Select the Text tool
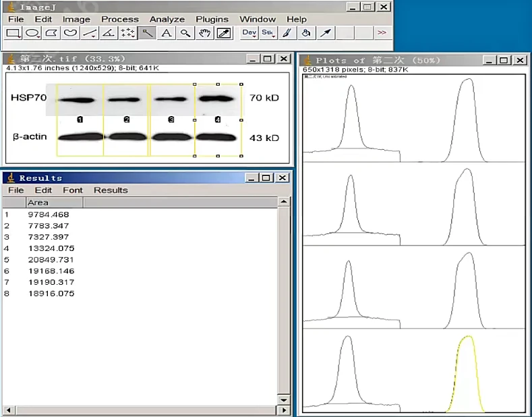532x417 pixels. [x=166, y=33]
